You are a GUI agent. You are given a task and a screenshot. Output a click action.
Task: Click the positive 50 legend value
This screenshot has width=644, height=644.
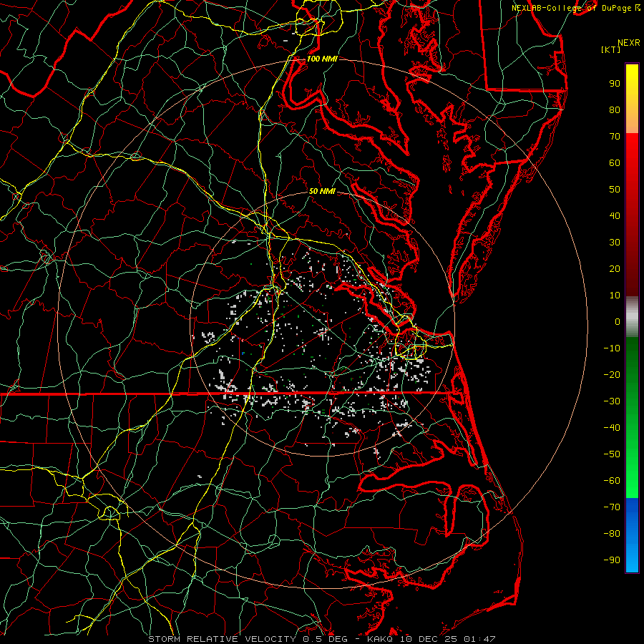click(615, 190)
